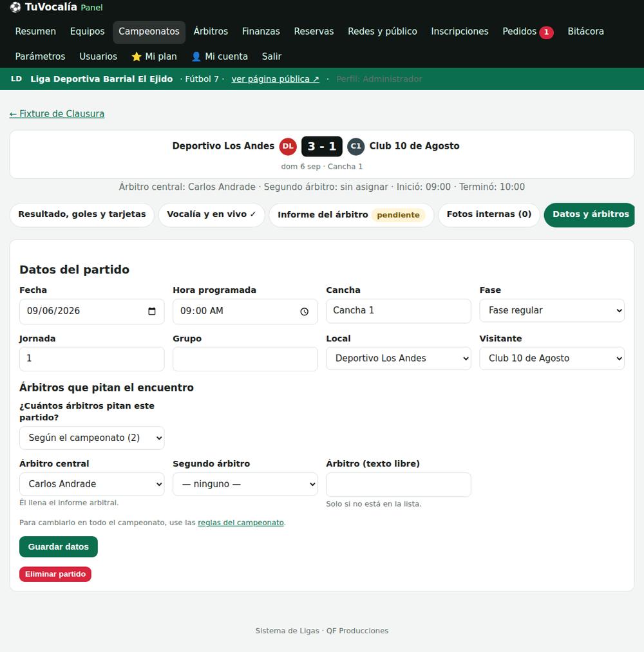Viewport: 644px width, 652px height.
Task: View the Bitácora log
Action: coord(586,32)
